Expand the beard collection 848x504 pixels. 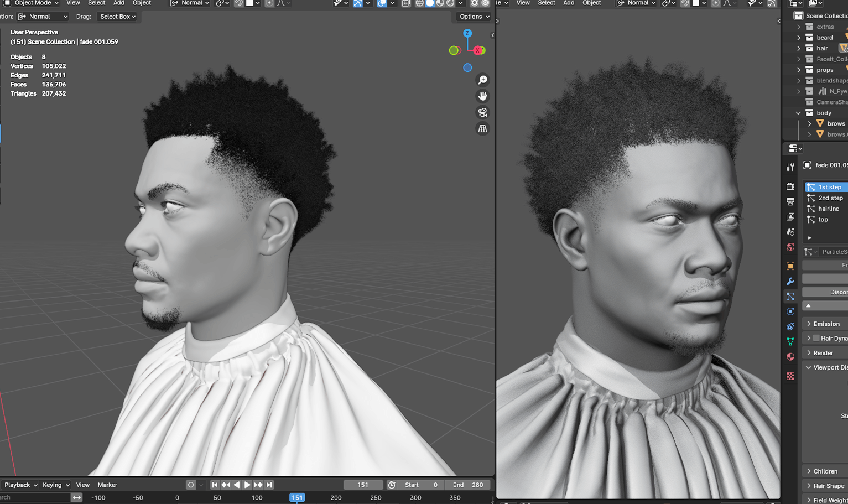(x=799, y=38)
